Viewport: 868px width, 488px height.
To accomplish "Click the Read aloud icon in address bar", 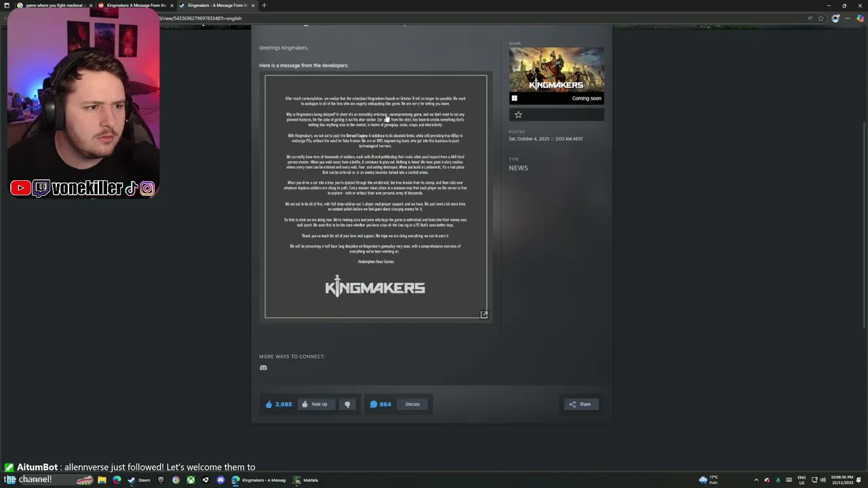I will point(810,18).
